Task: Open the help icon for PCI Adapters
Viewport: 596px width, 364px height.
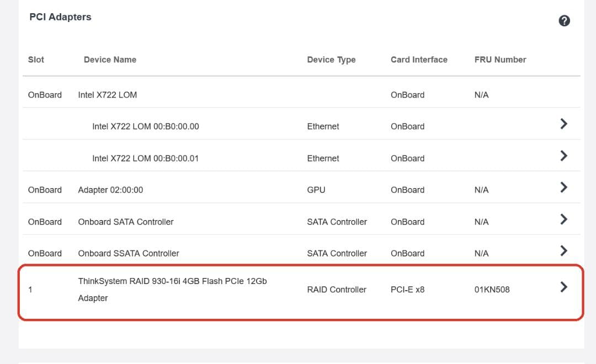Action: click(564, 20)
